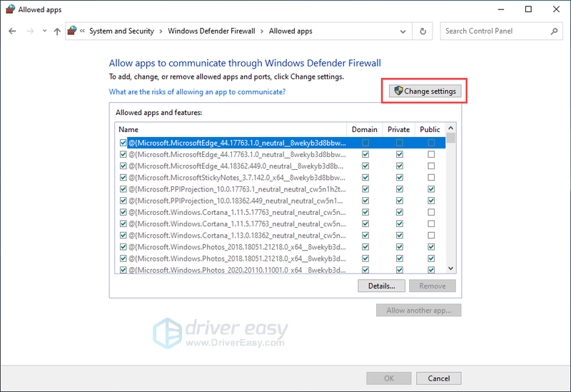Click the Allowed apps breadcrumb

point(290,31)
